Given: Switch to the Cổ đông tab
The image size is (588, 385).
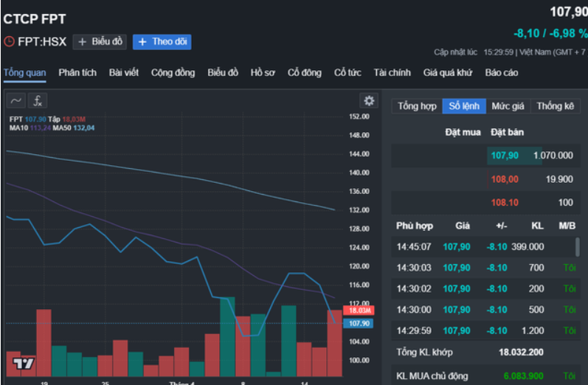Looking at the screenshot, I should pyautogui.click(x=305, y=73).
